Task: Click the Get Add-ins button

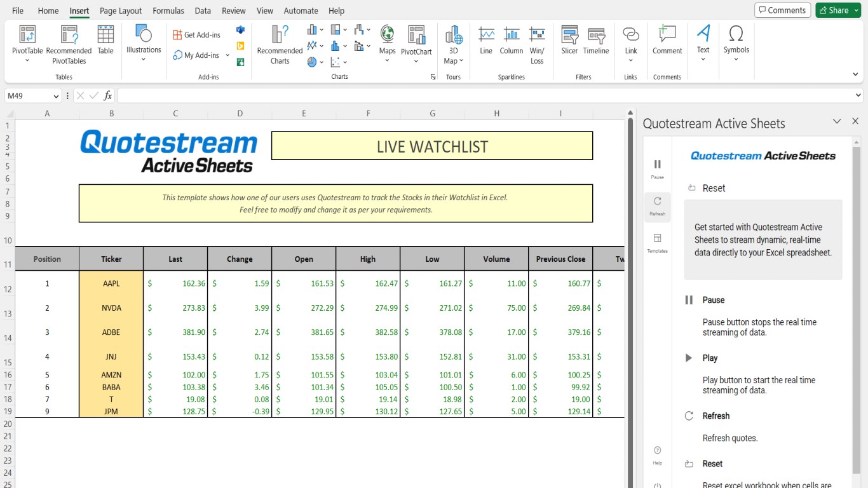Action: [x=197, y=35]
